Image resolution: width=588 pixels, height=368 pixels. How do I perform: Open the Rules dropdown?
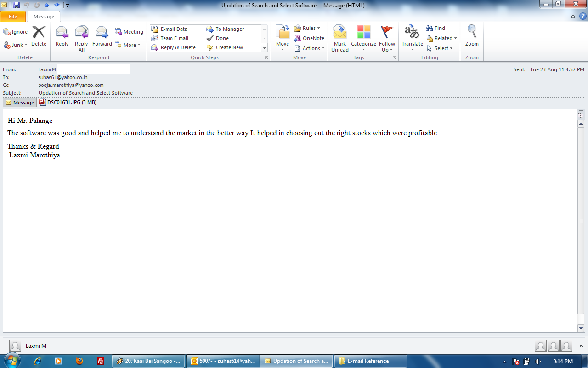point(307,28)
